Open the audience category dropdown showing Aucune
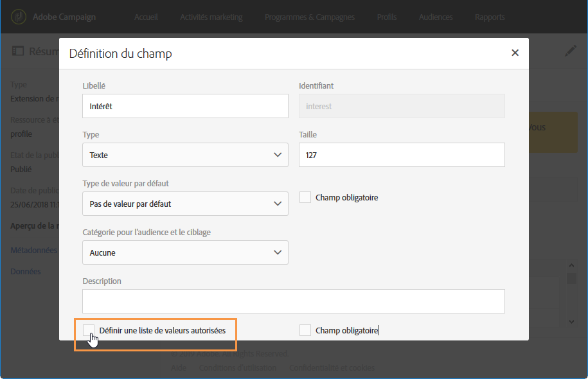588x379 pixels. pyautogui.click(x=185, y=252)
